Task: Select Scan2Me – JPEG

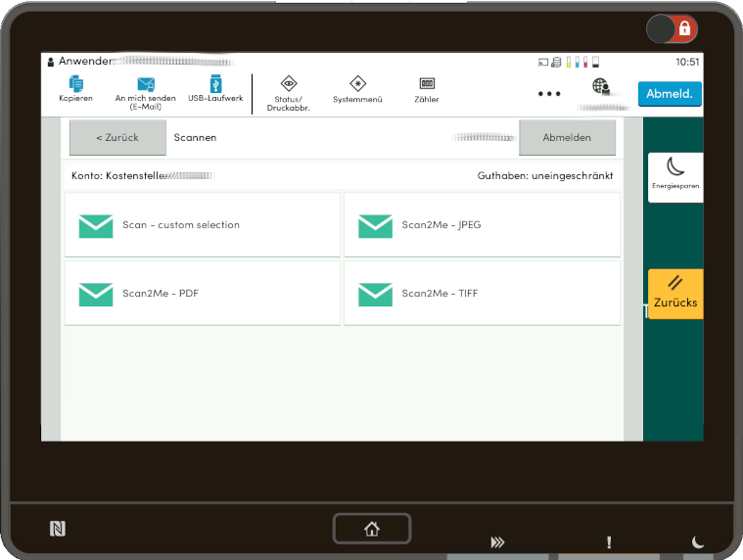Action: pyautogui.click(x=482, y=225)
